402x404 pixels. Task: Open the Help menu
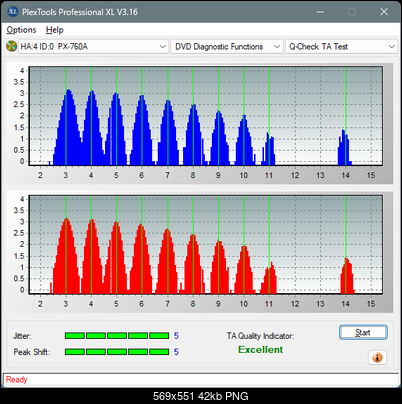[55, 30]
